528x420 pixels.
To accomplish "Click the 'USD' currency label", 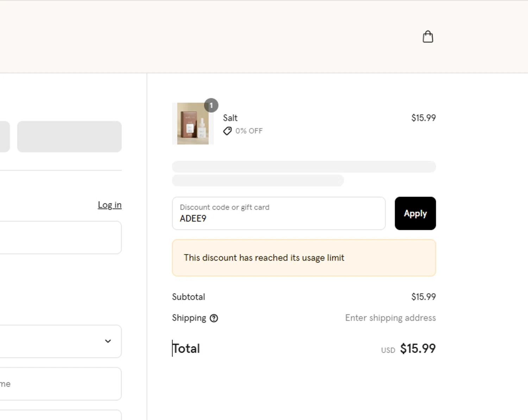I will tap(388, 350).
